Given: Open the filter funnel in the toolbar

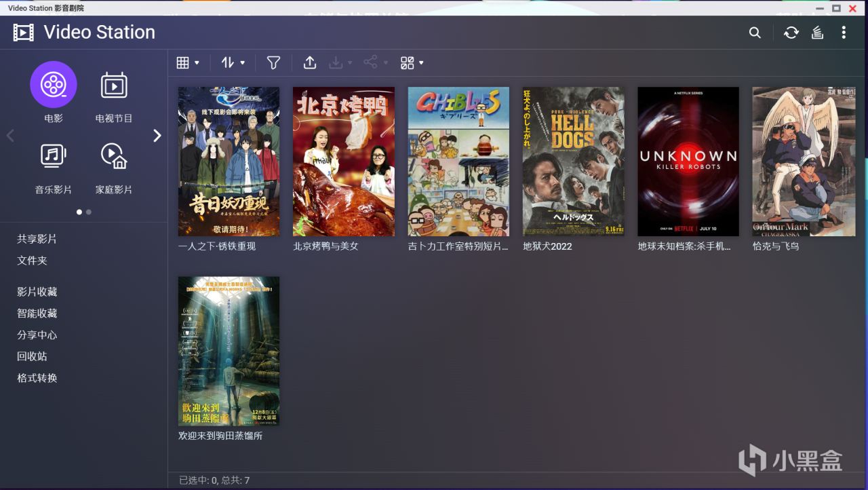Looking at the screenshot, I should (x=273, y=62).
